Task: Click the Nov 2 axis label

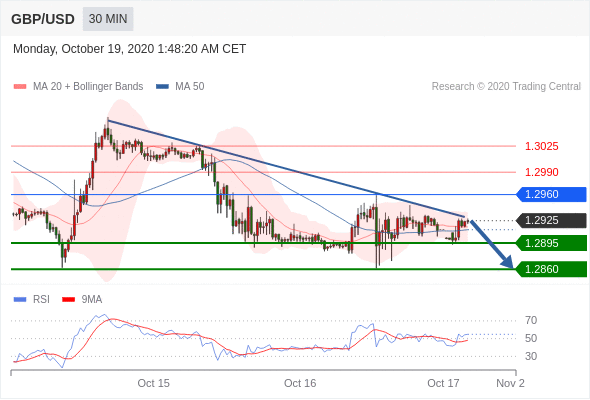Action: coord(510,383)
